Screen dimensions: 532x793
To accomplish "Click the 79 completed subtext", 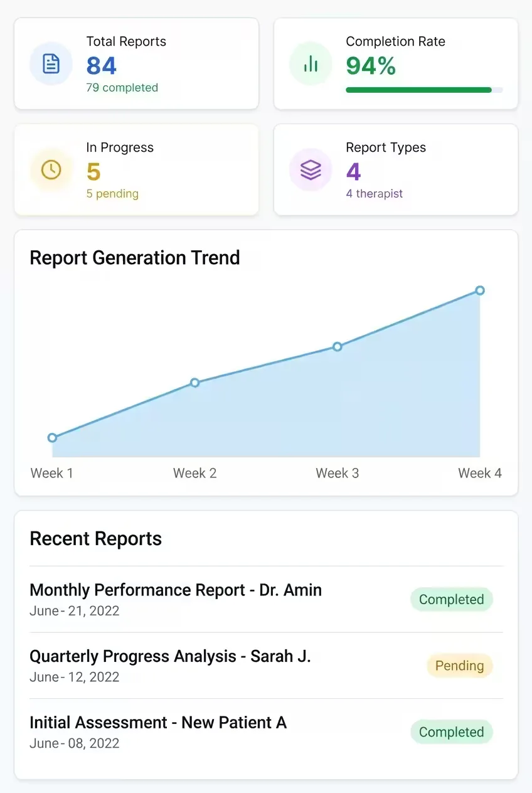I will 122,88.
